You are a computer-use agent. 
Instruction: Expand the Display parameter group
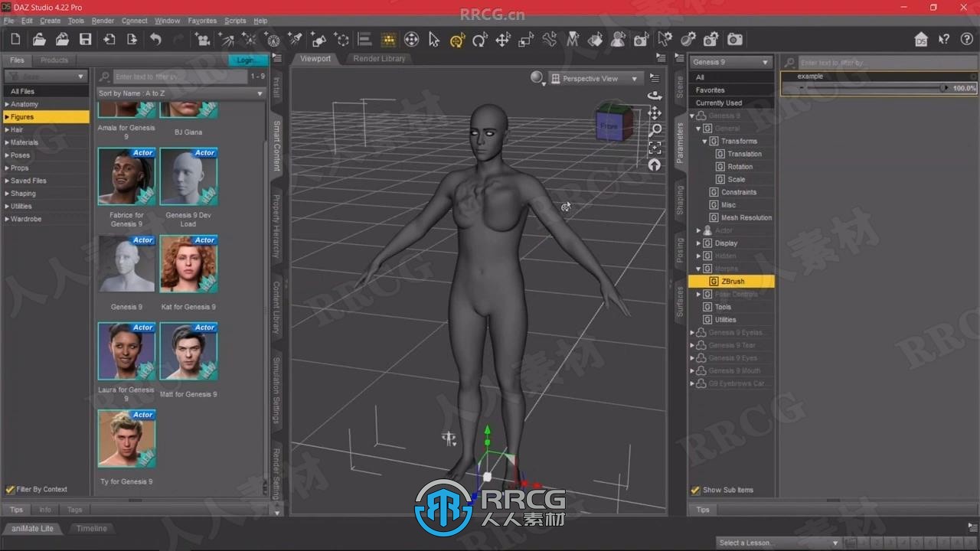click(698, 243)
